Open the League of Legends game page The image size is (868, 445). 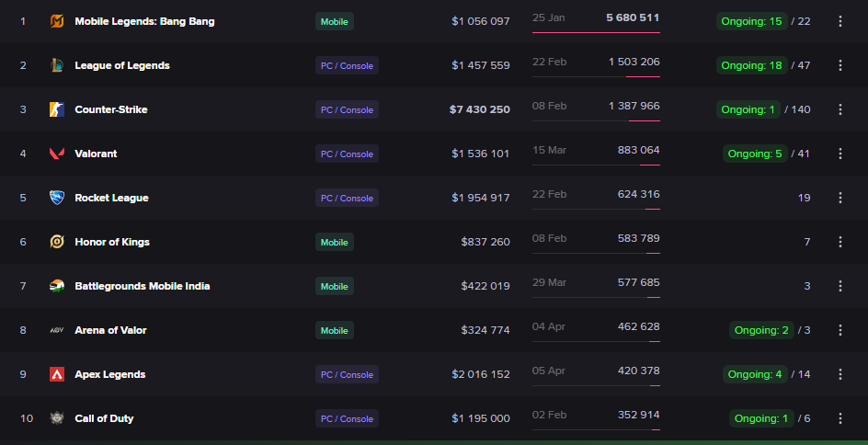(122, 65)
